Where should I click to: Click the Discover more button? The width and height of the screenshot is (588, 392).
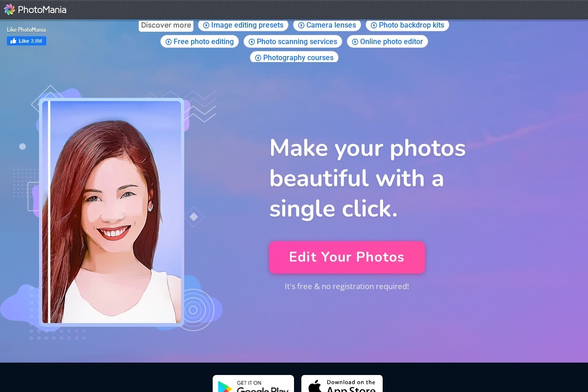pos(166,25)
